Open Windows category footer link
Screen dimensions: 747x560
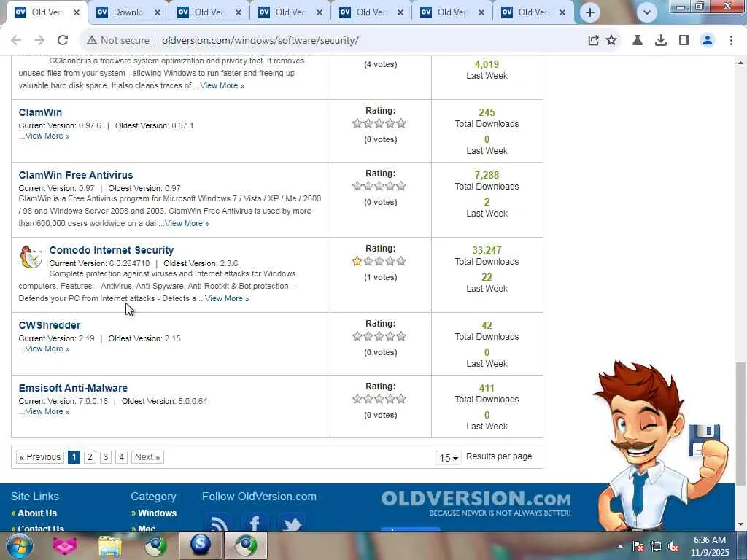tap(158, 513)
